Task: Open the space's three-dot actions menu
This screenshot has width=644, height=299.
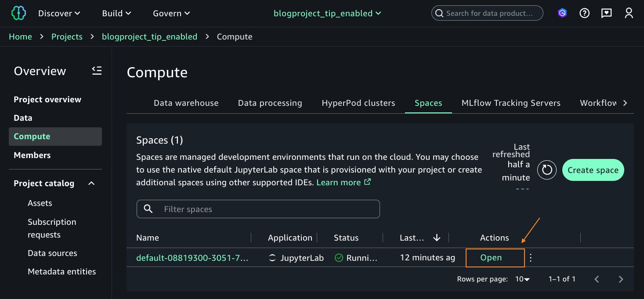Action: [531, 258]
